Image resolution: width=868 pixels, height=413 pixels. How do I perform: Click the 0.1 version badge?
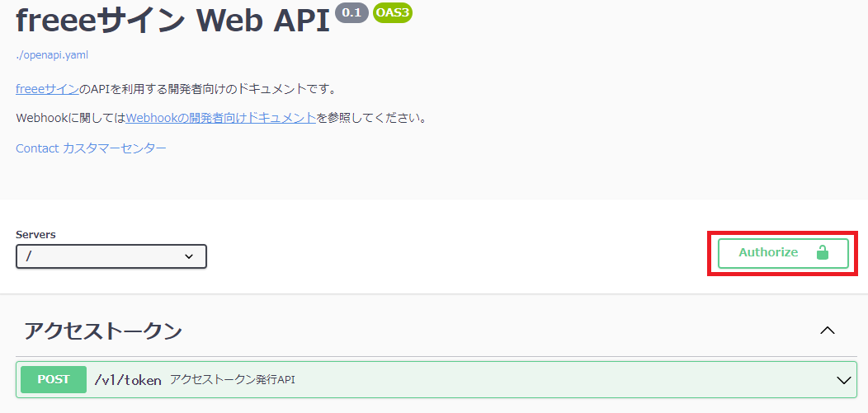coord(351,13)
